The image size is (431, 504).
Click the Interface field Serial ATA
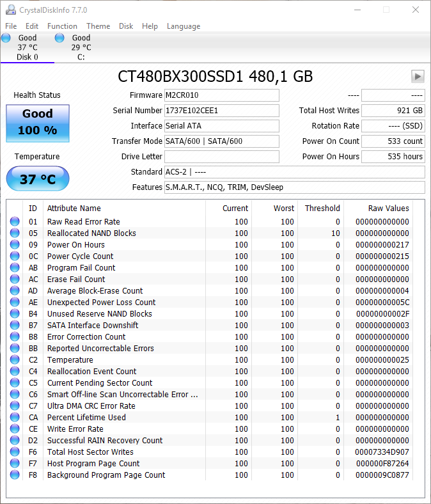pos(222,125)
